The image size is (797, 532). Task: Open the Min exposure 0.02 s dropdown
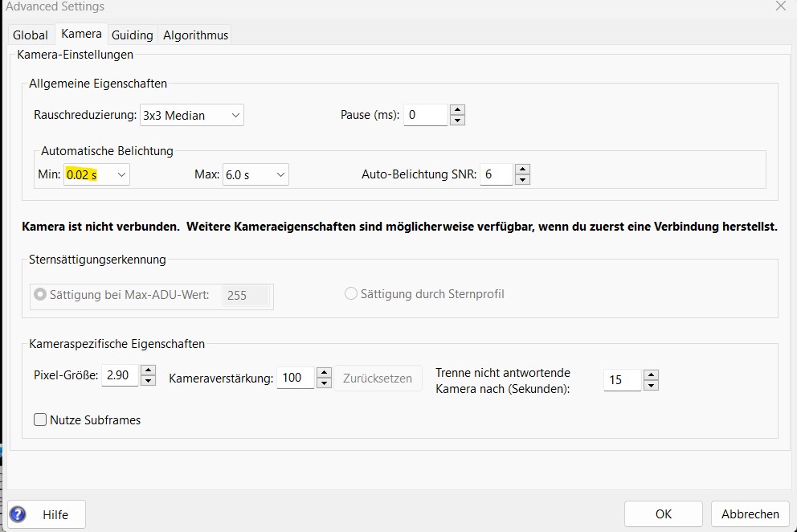point(96,174)
